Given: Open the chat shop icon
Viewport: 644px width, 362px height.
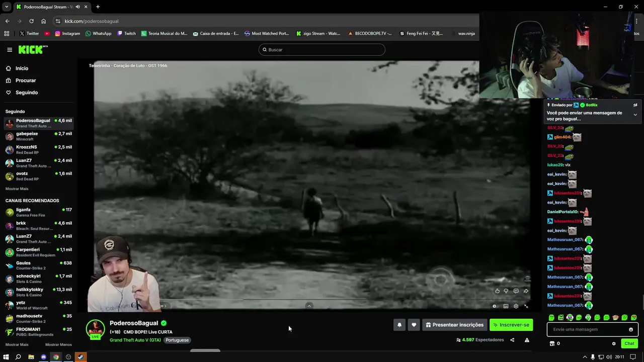Looking at the screenshot, I should pos(552,344).
